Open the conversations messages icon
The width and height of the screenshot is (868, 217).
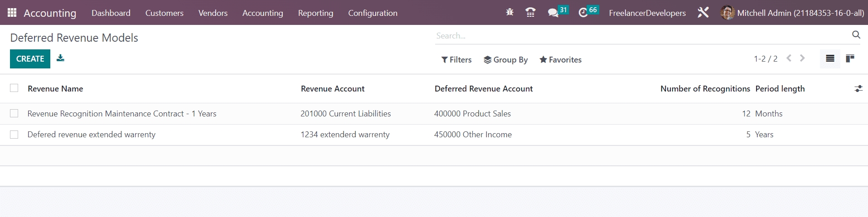pyautogui.click(x=553, y=13)
